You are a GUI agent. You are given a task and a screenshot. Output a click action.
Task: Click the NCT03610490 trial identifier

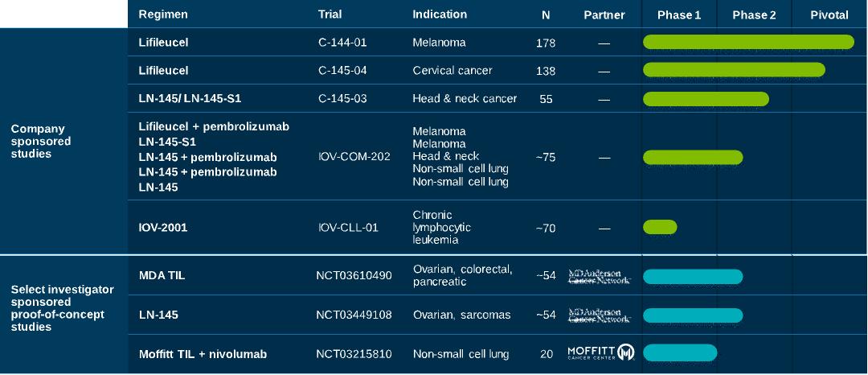(x=354, y=275)
